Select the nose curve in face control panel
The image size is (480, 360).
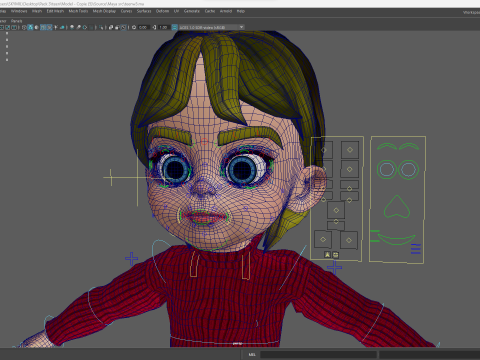[397, 207]
